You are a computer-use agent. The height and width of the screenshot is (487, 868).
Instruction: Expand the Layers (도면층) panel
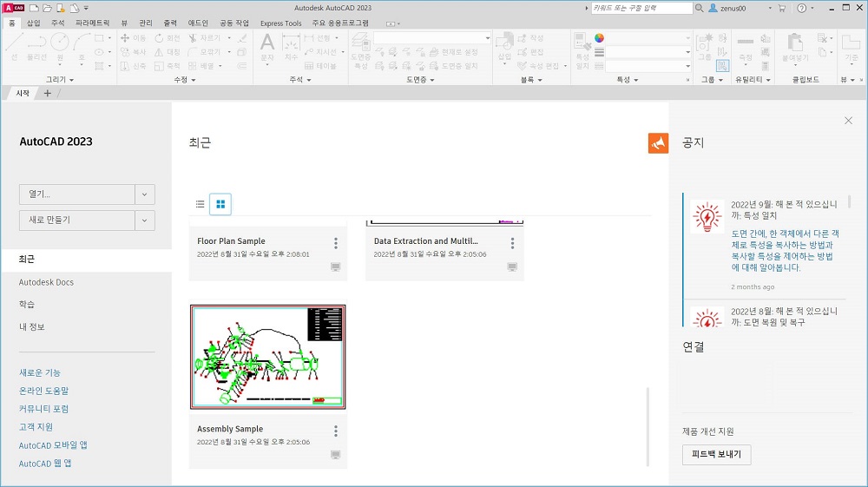[420, 80]
